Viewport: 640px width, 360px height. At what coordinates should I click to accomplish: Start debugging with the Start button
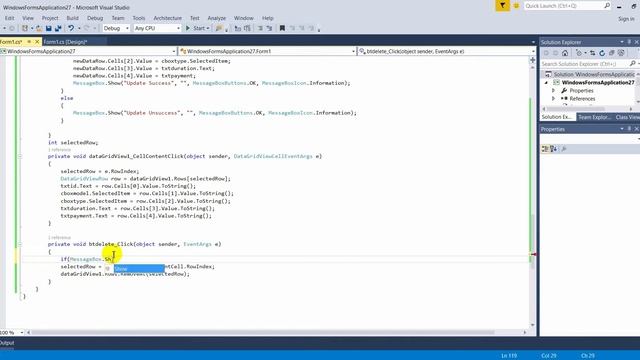[x=196, y=28]
